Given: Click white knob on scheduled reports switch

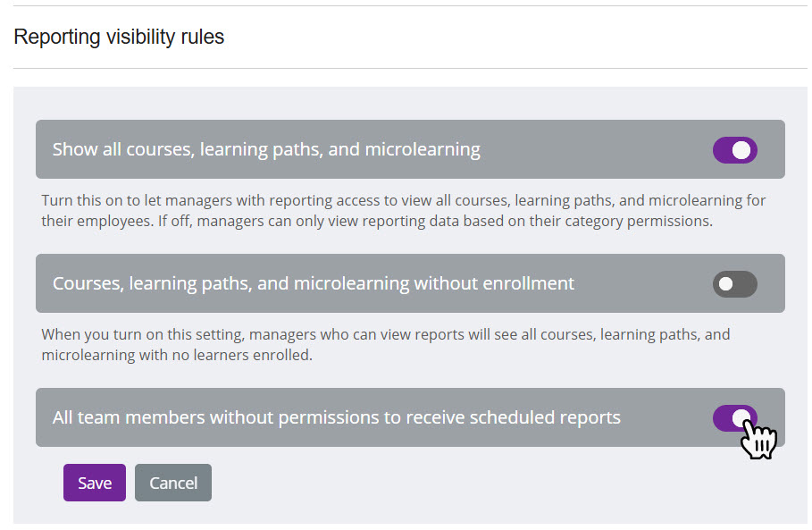Looking at the screenshot, I should pyautogui.click(x=741, y=417).
